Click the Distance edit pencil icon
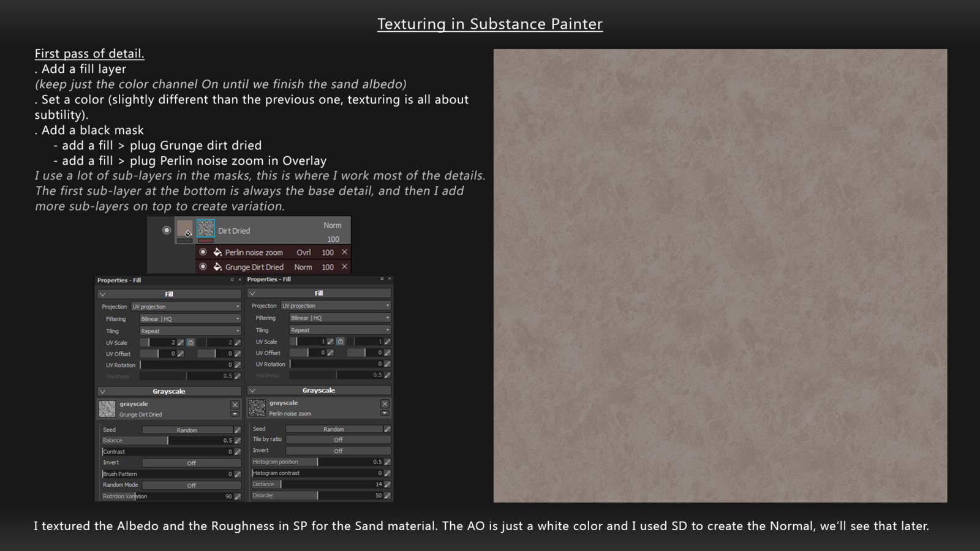 (x=387, y=484)
